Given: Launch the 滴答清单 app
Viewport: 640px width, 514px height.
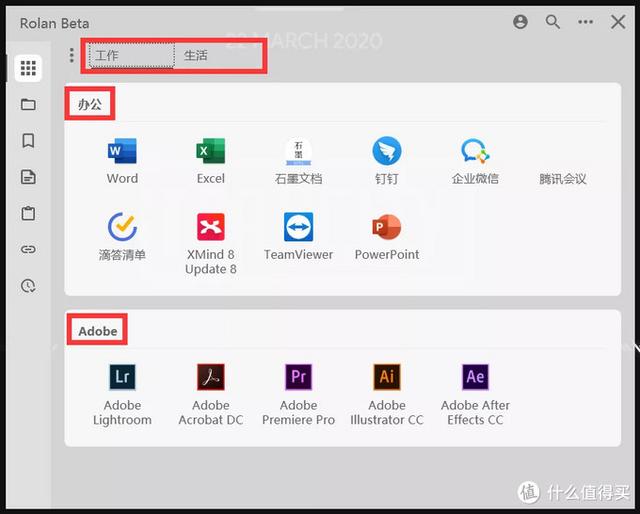Looking at the screenshot, I should coord(122,237).
